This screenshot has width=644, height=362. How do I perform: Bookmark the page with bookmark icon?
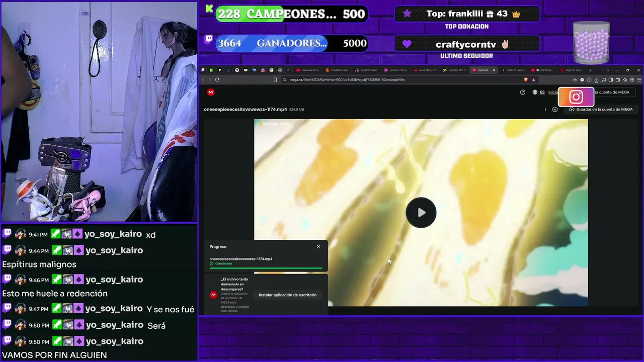point(275,79)
